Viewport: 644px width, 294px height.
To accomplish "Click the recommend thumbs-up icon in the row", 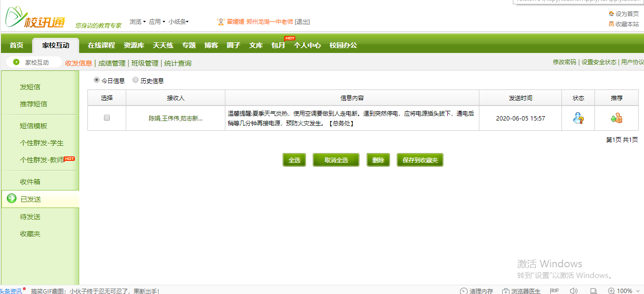I will (x=616, y=118).
